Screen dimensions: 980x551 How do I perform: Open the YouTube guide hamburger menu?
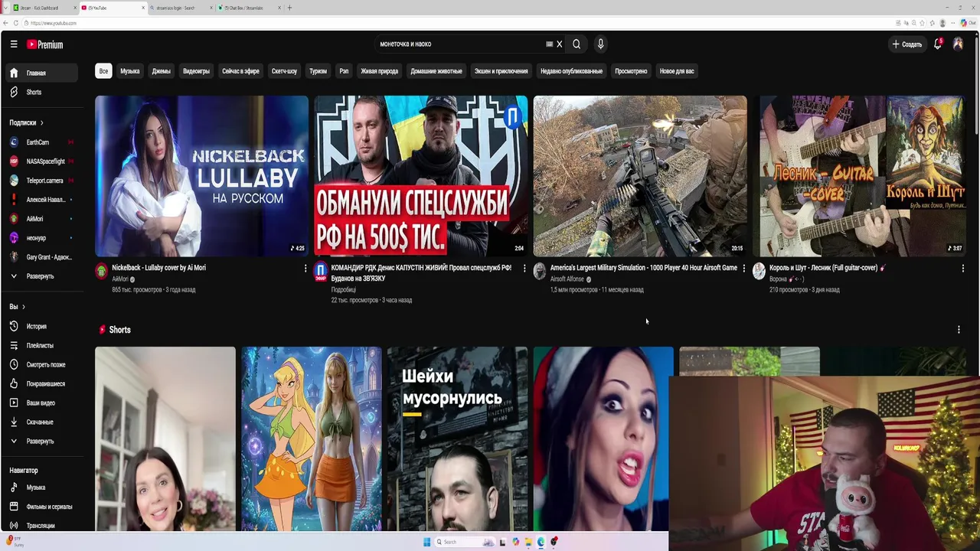pyautogui.click(x=14, y=44)
